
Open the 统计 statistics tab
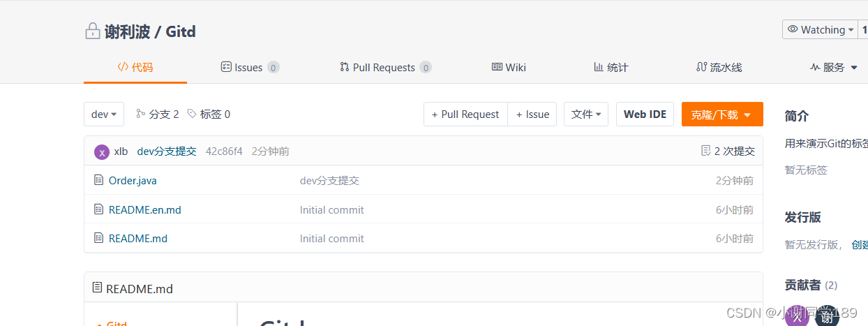tap(611, 68)
